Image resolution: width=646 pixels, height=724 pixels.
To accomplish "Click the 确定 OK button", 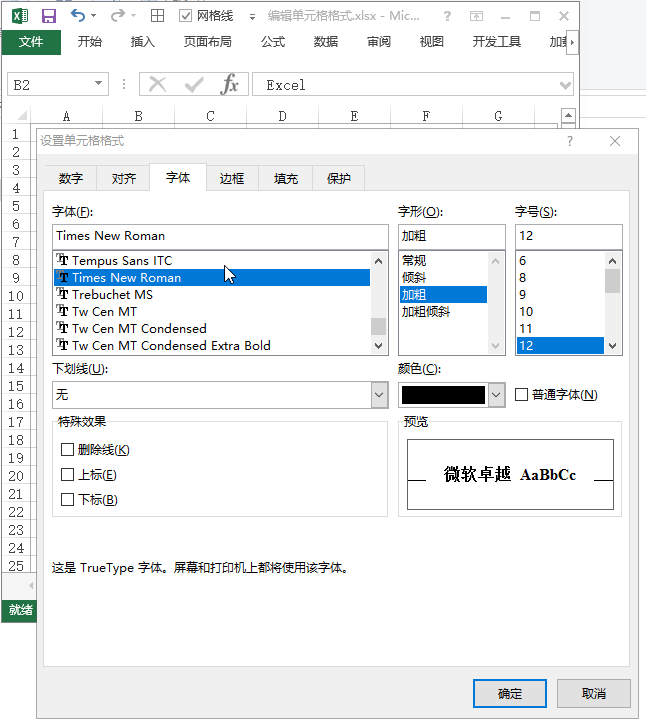I will click(x=509, y=693).
